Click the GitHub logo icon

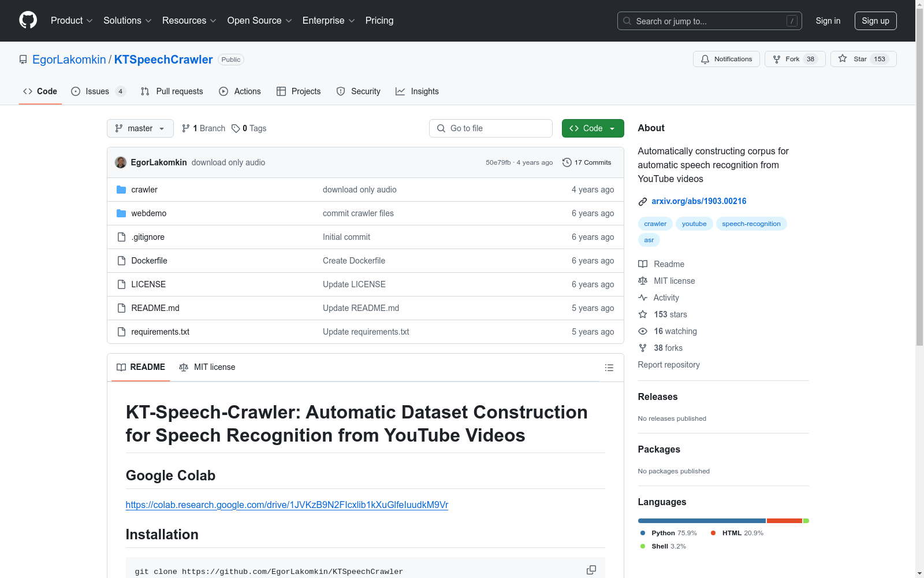point(28,20)
